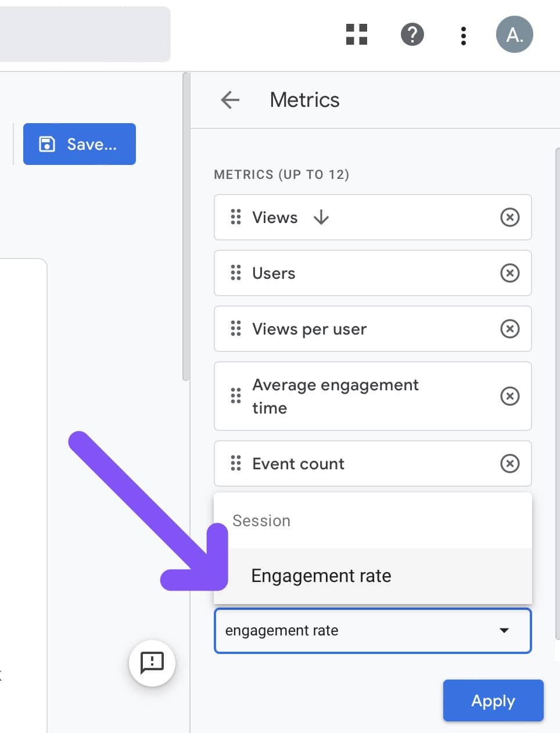Switch focus to the Metrics panel header
560x733 pixels.
click(x=304, y=100)
